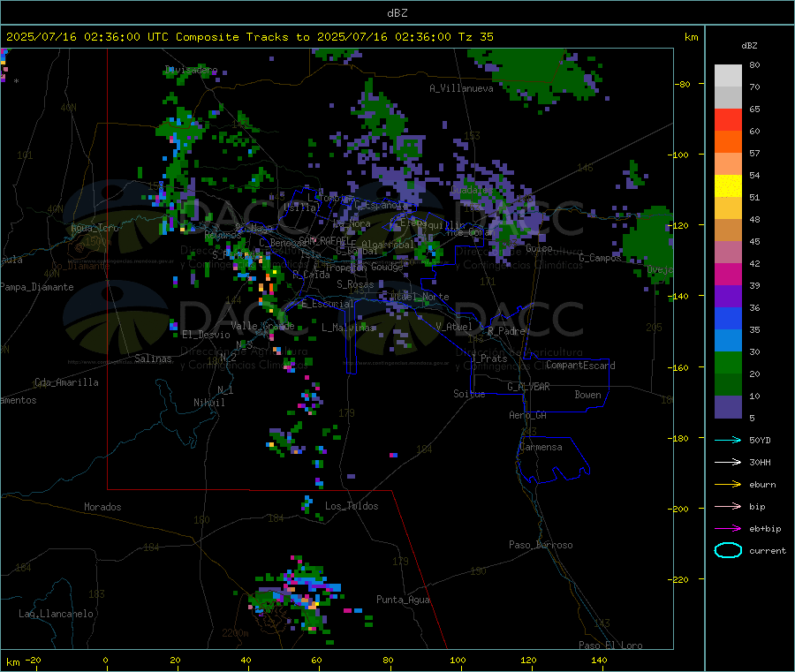Select the slate purple 10-5 dBZ swatch
Screen dimensions: 795x672
728,407
